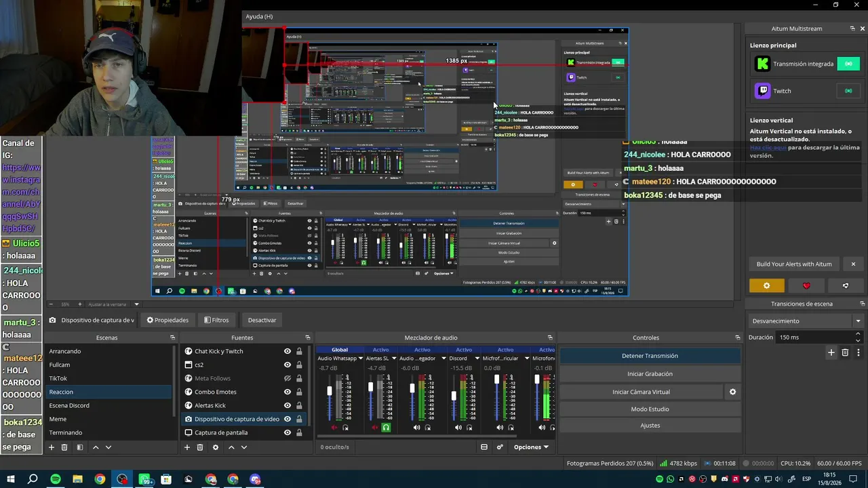This screenshot has height=488, width=868.
Task: Toggle the Twitch stream output
Action: click(x=848, y=91)
